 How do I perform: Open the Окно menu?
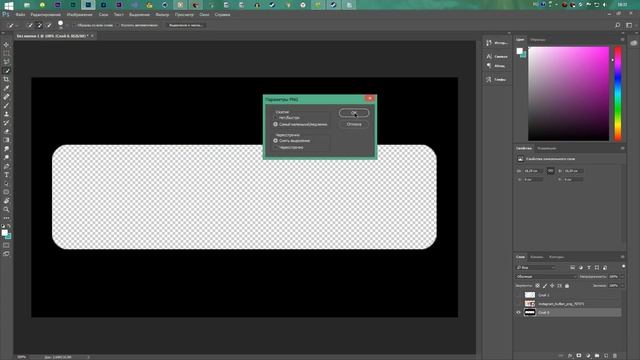(204, 14)
